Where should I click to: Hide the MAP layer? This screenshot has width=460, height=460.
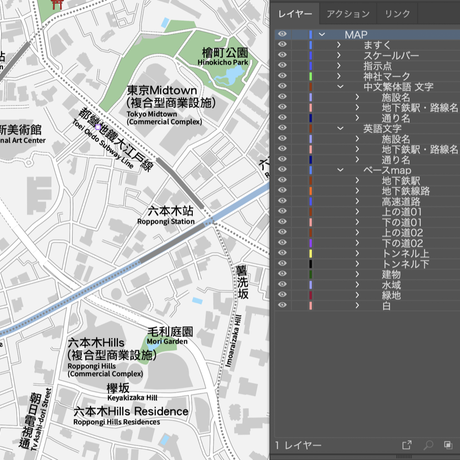(282, 34)
